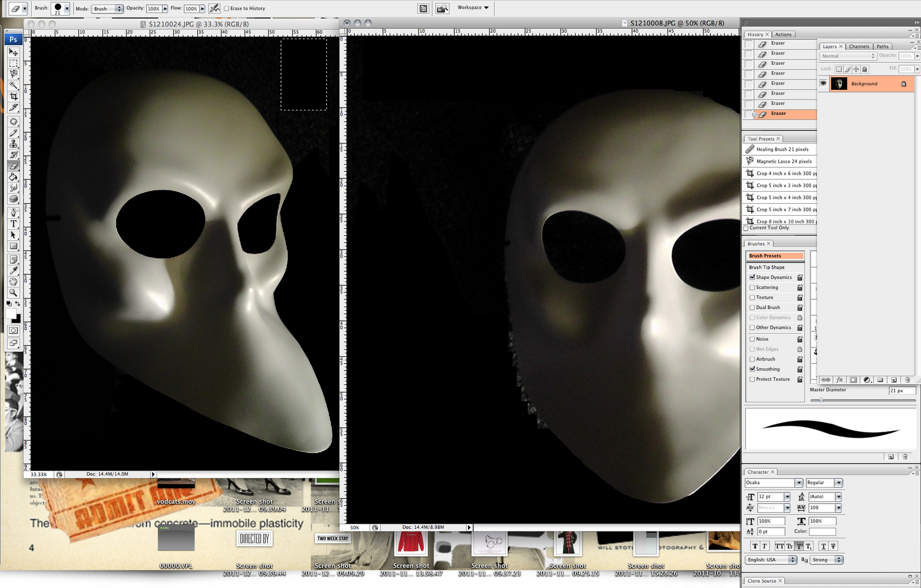Select the Sponge tool
The width and height of the screenshot is (921, 588).
tap(13, 199)
